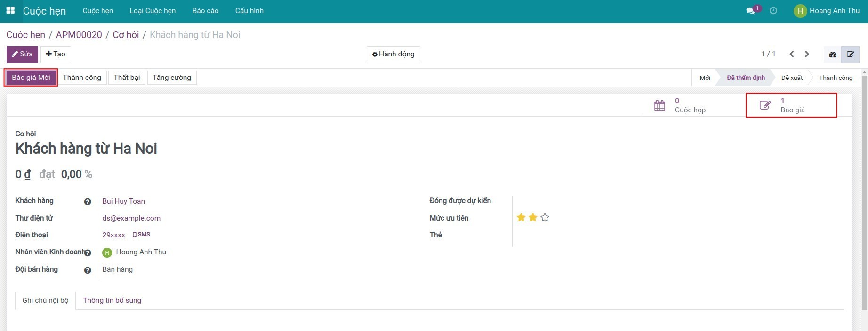Click the Sửa edit button
Image resolution: width=868 pixels, height=331 pixels.
22,55
